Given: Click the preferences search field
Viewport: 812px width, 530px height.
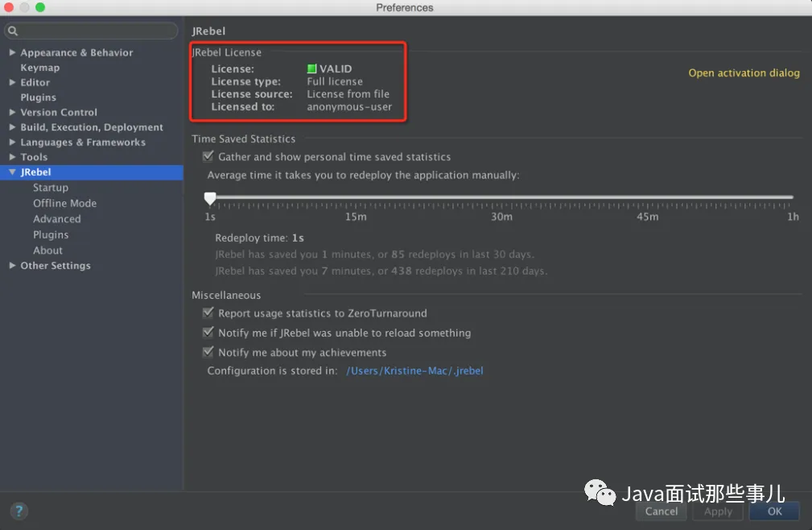Looking at the screenshot, I should click(x=92, y=31).
